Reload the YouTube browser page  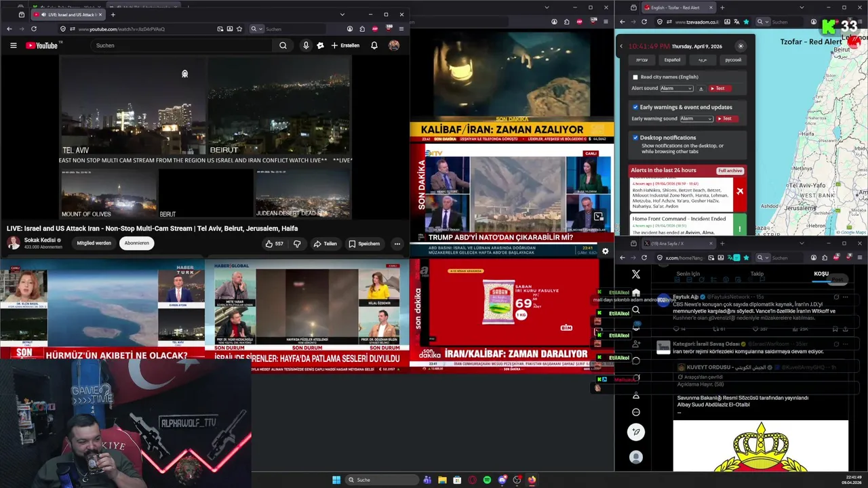point(34,29)
